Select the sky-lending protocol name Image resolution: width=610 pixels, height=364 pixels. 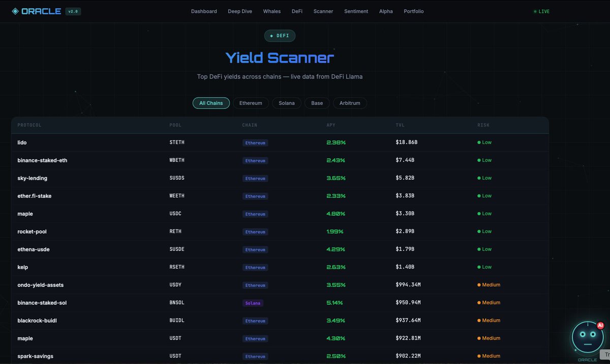pos(33,178)
